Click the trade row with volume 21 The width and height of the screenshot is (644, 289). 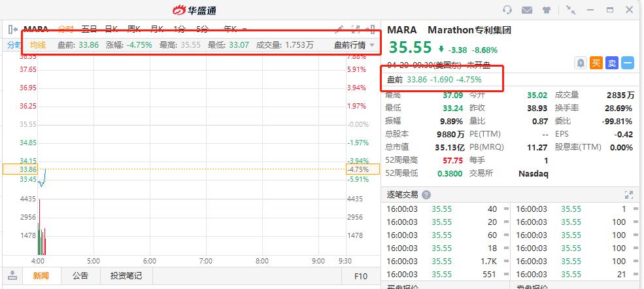point(575,274)
